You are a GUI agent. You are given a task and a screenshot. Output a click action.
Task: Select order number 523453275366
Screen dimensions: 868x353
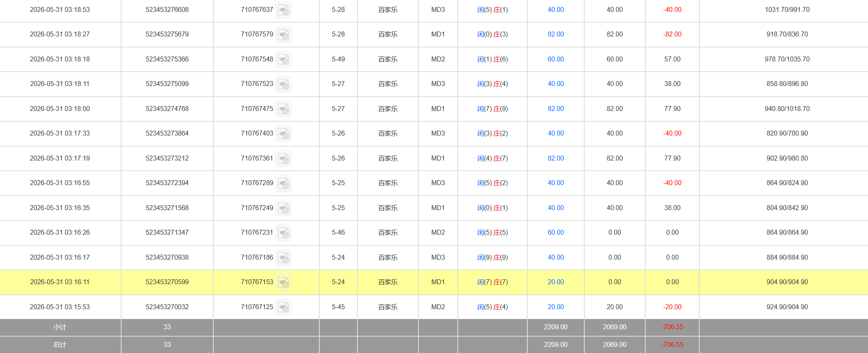(x=167, y=59)
